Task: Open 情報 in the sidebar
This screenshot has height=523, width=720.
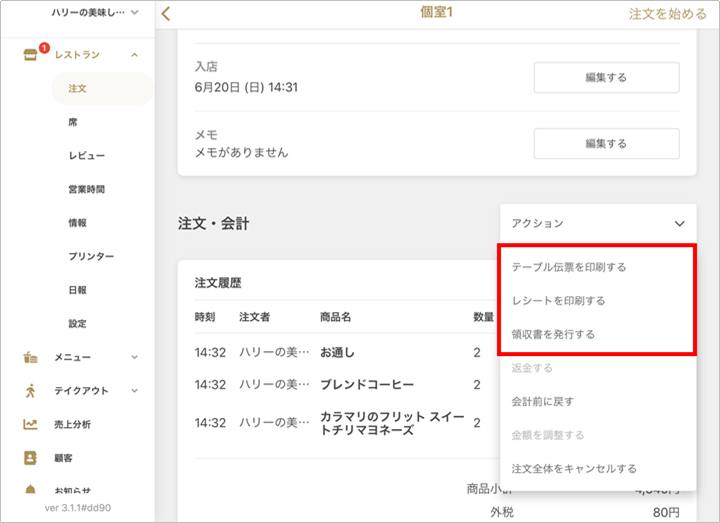Action: tap(78, 223)
